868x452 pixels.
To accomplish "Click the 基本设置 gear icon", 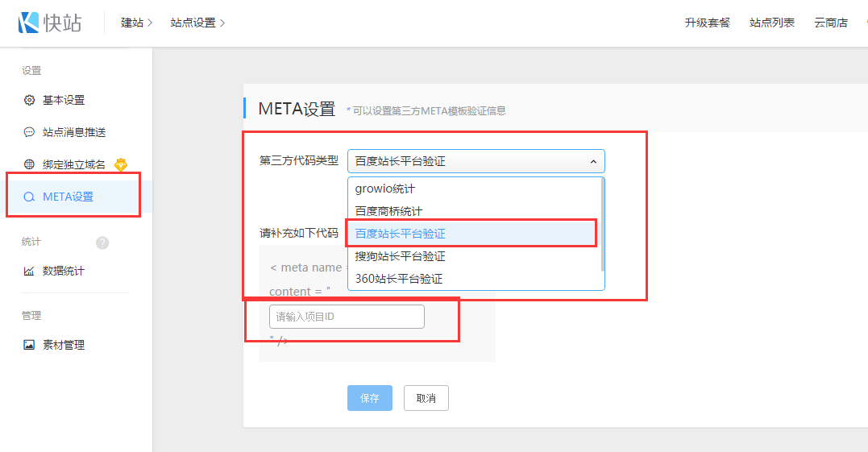I will (29, 101).
